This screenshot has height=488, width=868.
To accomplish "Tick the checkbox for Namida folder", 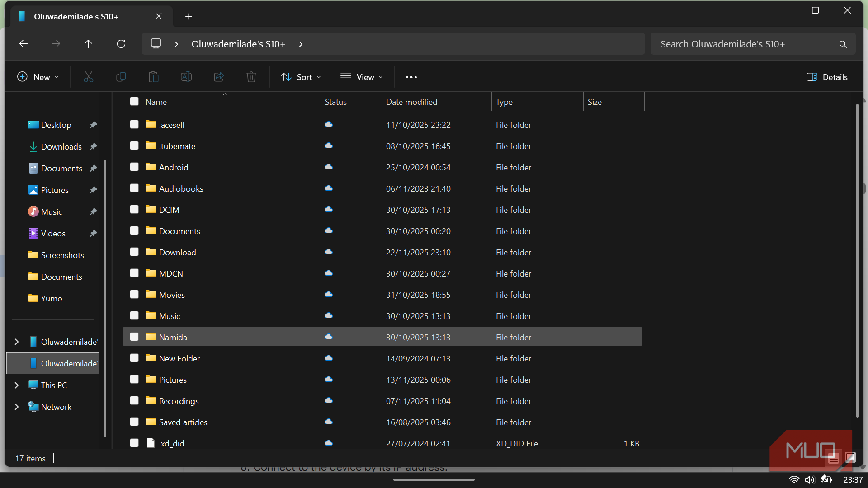I will tap(134, 337).
